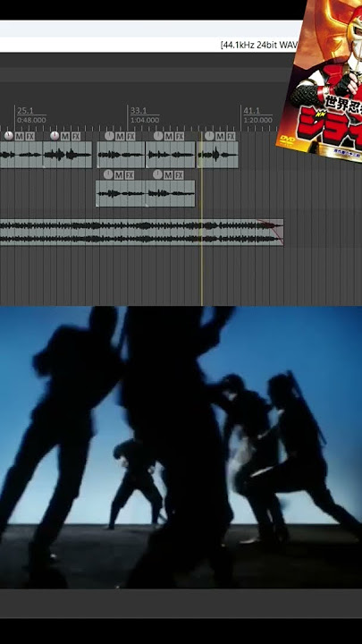Mute lower lane's second clip with M
This screenshot has width=362, height=644.
(168, 175)
